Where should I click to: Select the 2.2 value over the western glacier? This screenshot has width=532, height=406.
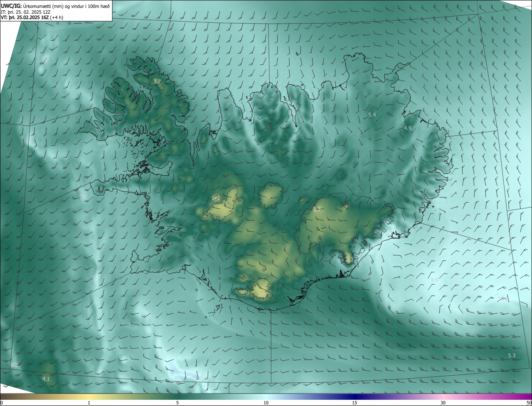216,198
